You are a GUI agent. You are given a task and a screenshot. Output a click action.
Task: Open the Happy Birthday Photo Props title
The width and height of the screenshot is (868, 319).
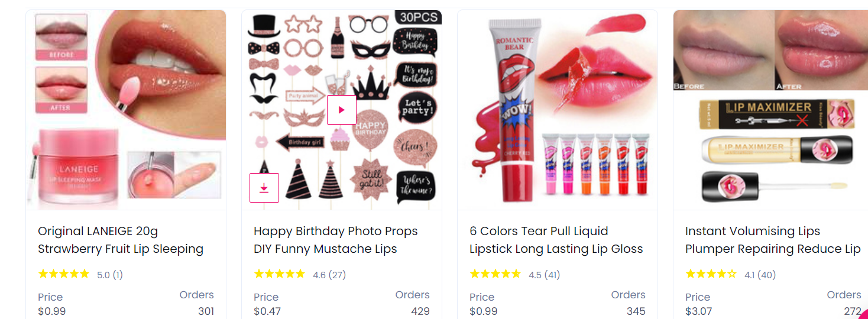click(x=336, y=240)
